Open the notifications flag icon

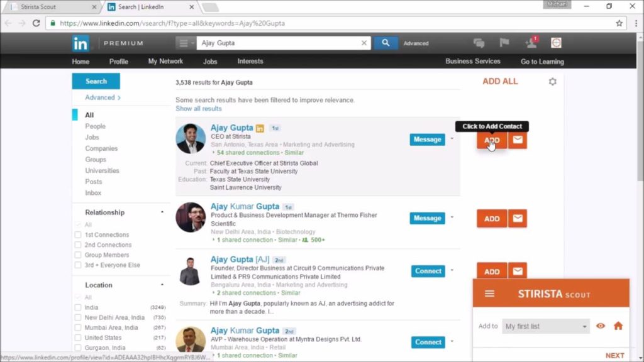pyautogui.click(x=504, y=43)
